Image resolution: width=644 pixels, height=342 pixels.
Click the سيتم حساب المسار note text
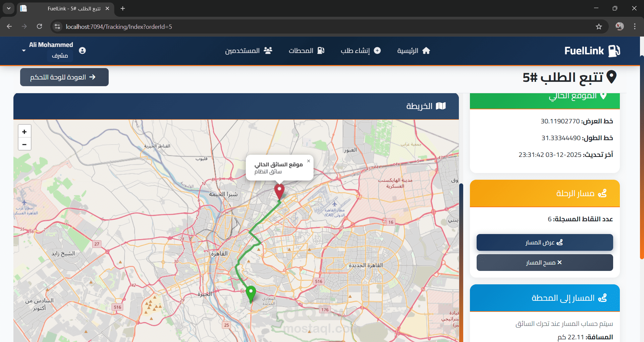click(564, 324)
